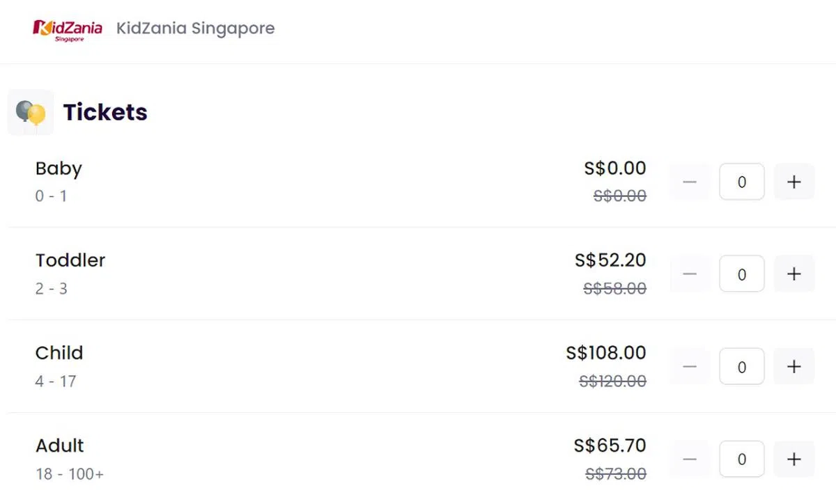836x504 pixels.
Task: Add an Adult ticket using plus
Action: [794, 459]
